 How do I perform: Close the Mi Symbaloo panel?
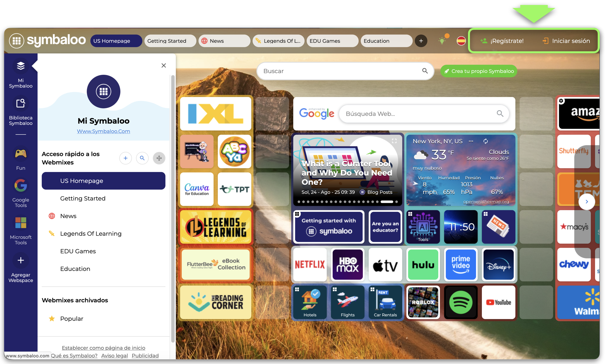coord(163,66)
